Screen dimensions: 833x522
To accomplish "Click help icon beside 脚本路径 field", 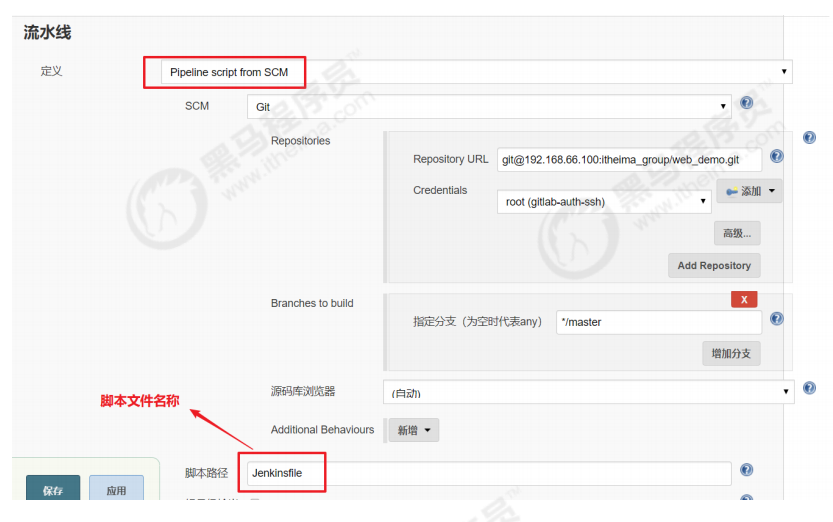I will pos(746,469).
